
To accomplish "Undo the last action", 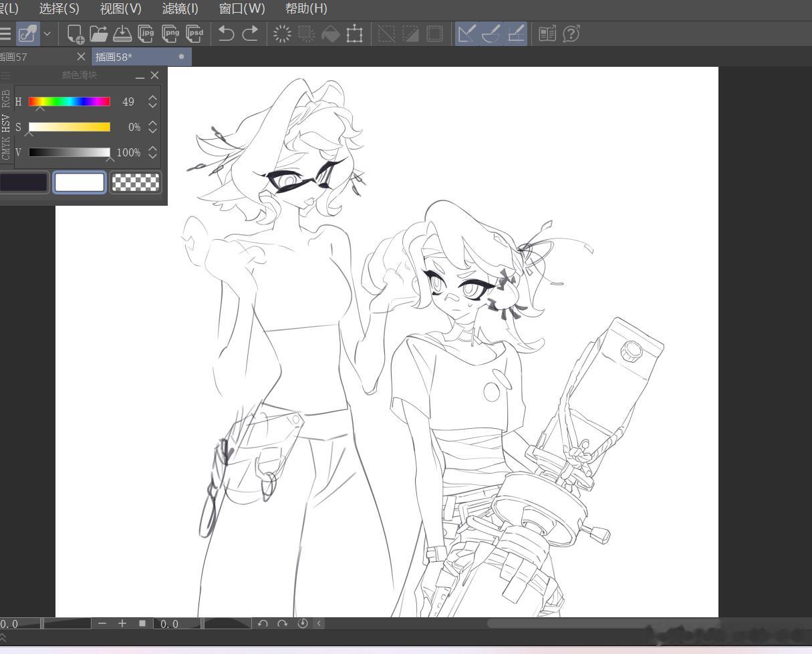I will point(227,33).
